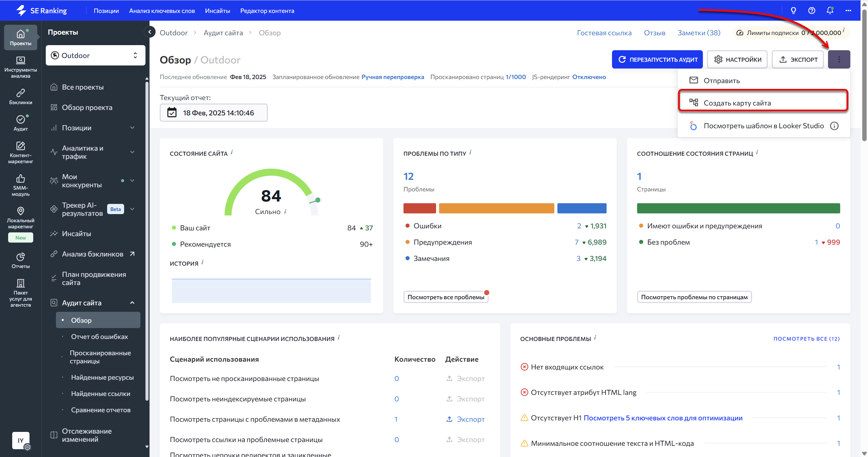The image size is (868, 457).
Task: Click the history chart area
Action: (271, 291)
